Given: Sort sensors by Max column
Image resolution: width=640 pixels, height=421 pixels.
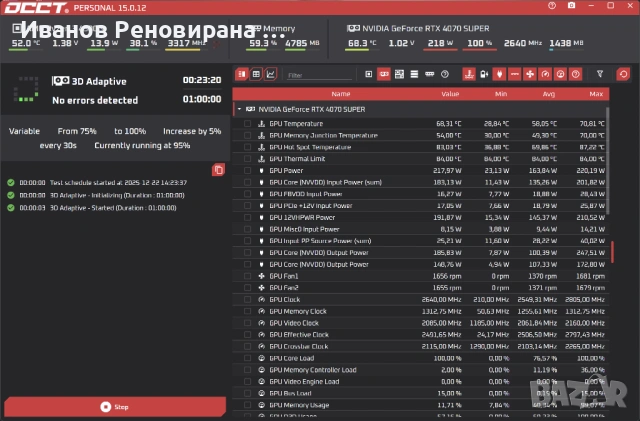Looking at the screenshot, I should pyautogui.click(x=596, y=94).
